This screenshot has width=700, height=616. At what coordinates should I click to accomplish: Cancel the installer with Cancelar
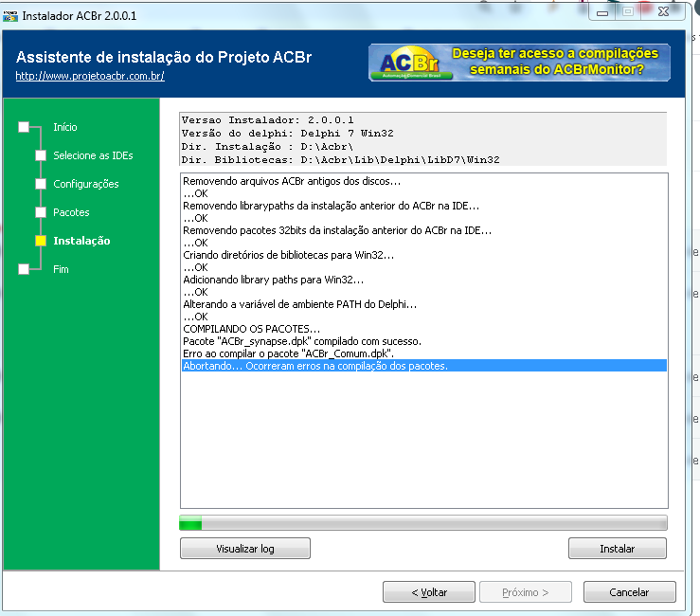coord(630,592)
